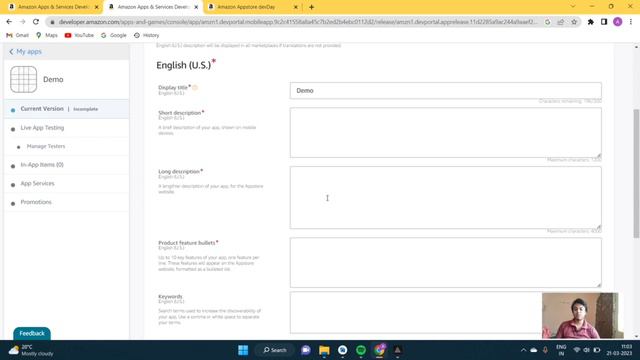Share this page using the share icon

[560, 22]
